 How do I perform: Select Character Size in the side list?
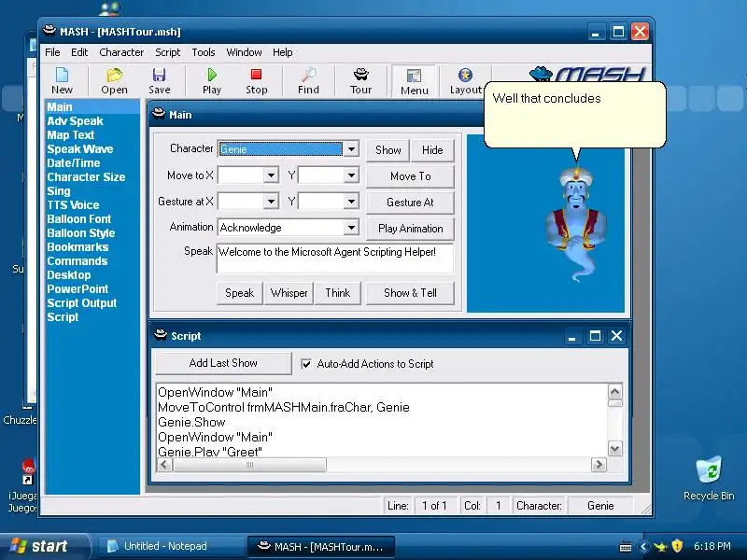pyautogui.click(x=86, y=177)
